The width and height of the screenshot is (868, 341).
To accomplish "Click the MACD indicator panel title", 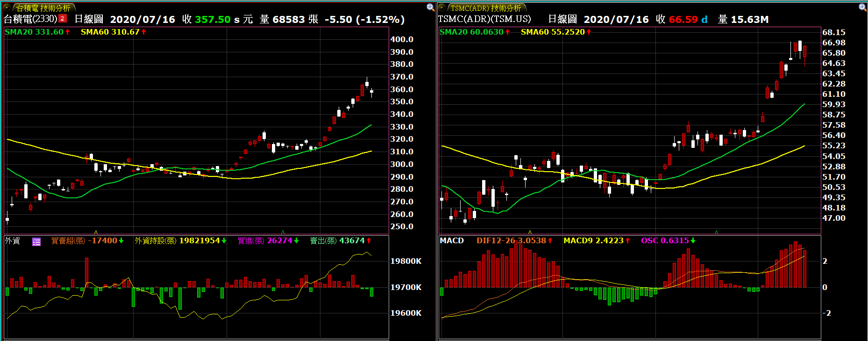I will pyautogui.click(x=452, y=241).
